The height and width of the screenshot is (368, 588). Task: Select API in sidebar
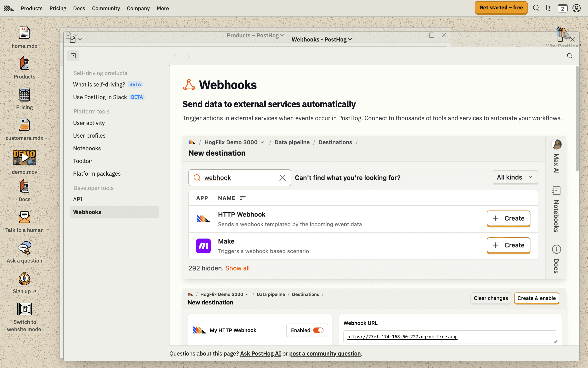(x=115, y=199)
